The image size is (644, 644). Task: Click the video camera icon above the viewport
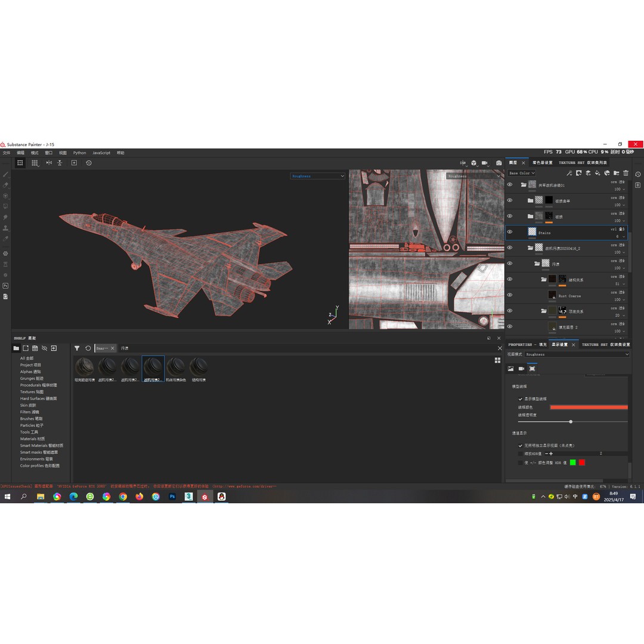pyautogui.click(x=485, y=163)
